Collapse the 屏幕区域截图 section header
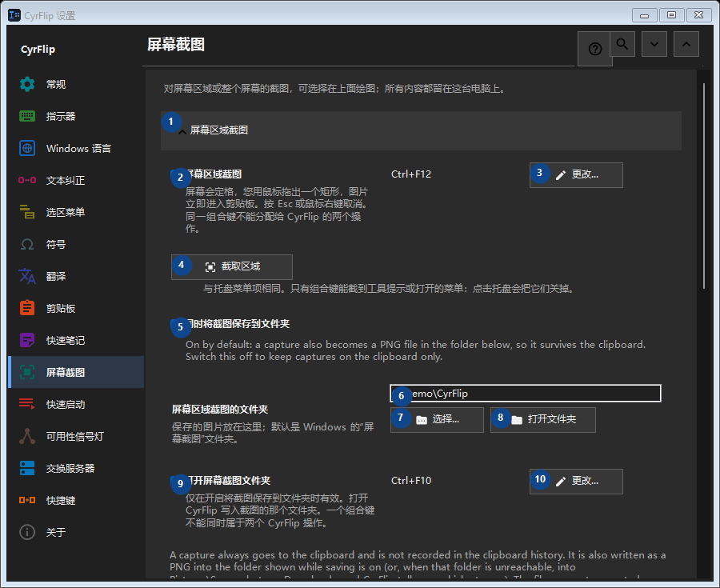The width and height of the screenshot is (720, 588). (x=421, y=130)
